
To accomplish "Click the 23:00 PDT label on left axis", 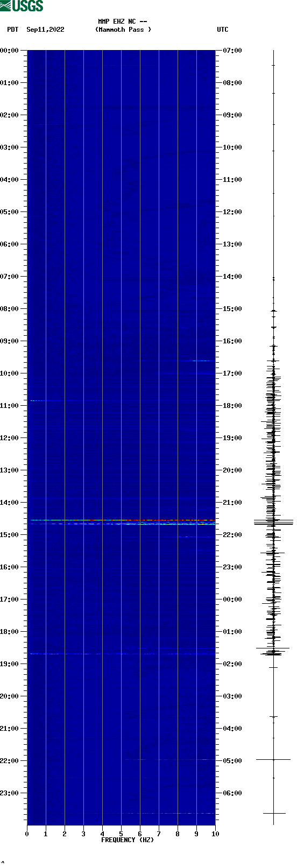I will click(9, 793).
